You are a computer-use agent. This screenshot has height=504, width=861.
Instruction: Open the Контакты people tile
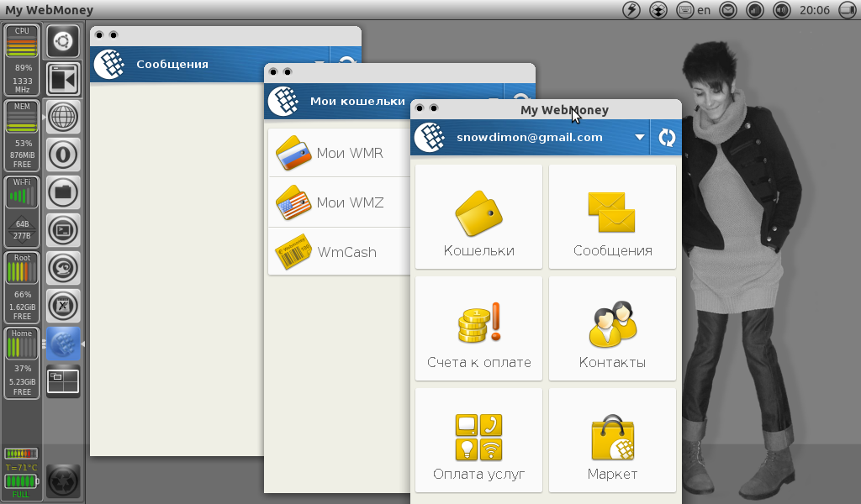pos(612,328)
